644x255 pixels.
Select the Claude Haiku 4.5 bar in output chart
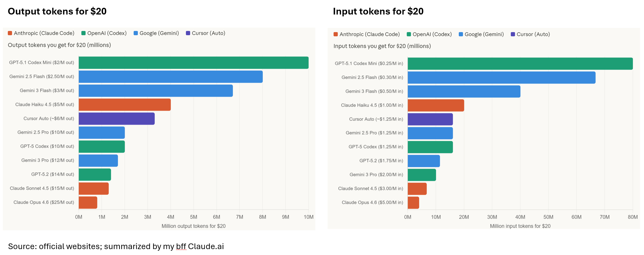pyautogui.click(x=125, y=105)
